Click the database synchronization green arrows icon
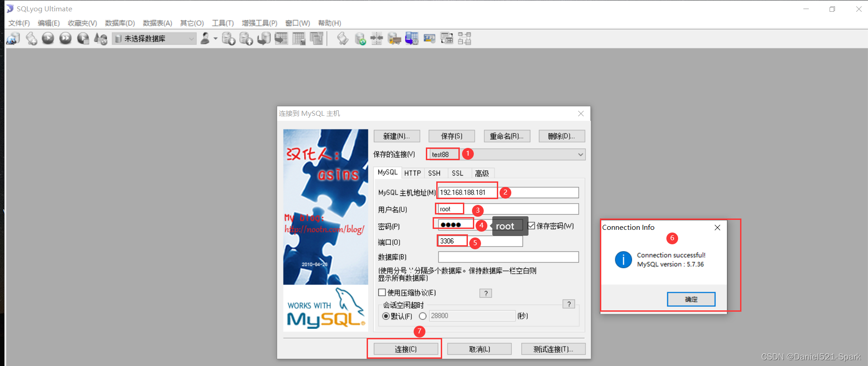Viewport: 868px width, 366px height. tap(360, 39)
